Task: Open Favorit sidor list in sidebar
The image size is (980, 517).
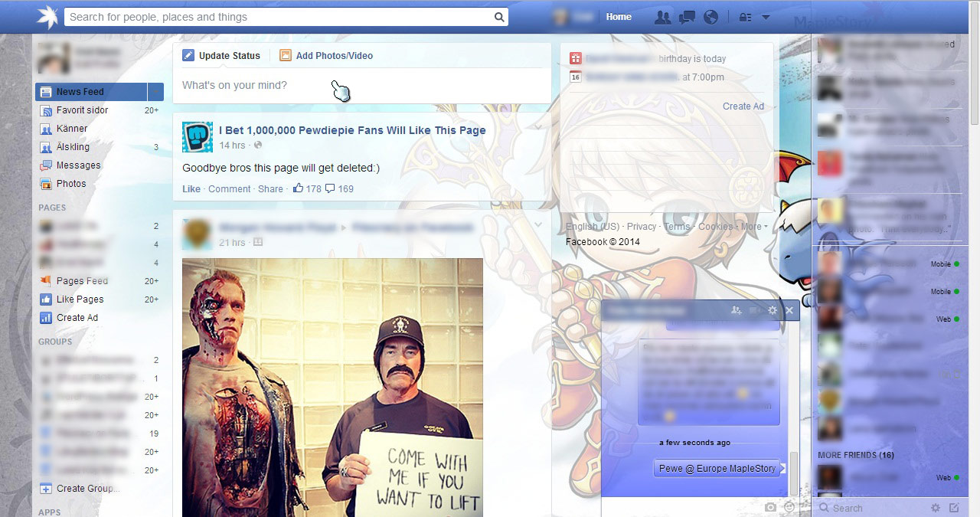Action: coord(82,110)
